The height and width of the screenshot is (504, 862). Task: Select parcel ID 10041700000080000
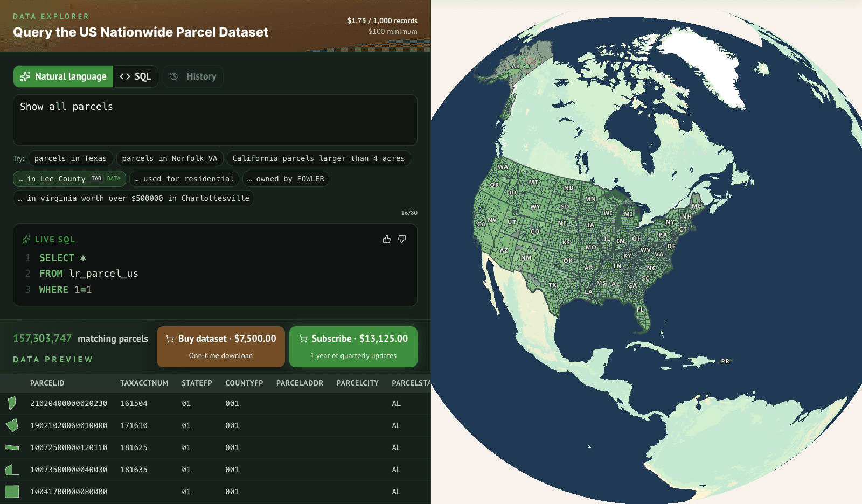69,492
